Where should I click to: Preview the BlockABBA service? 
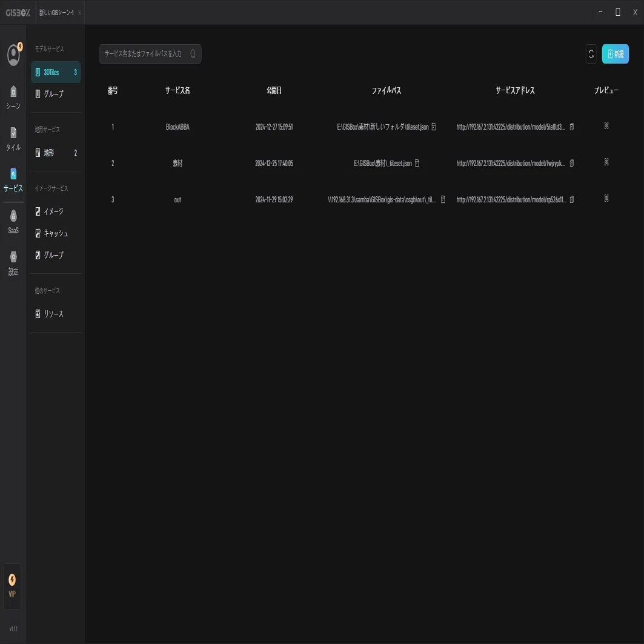click(606, 125)
